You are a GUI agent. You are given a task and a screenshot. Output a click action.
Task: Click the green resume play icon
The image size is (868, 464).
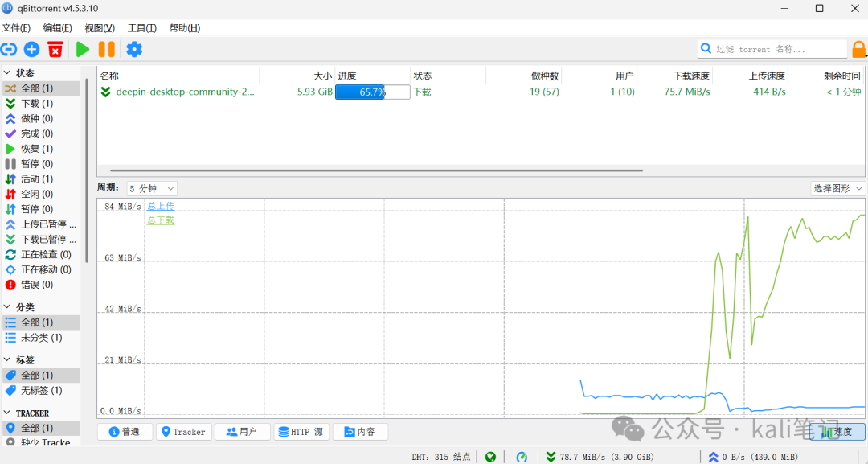(x=83, y=49)
